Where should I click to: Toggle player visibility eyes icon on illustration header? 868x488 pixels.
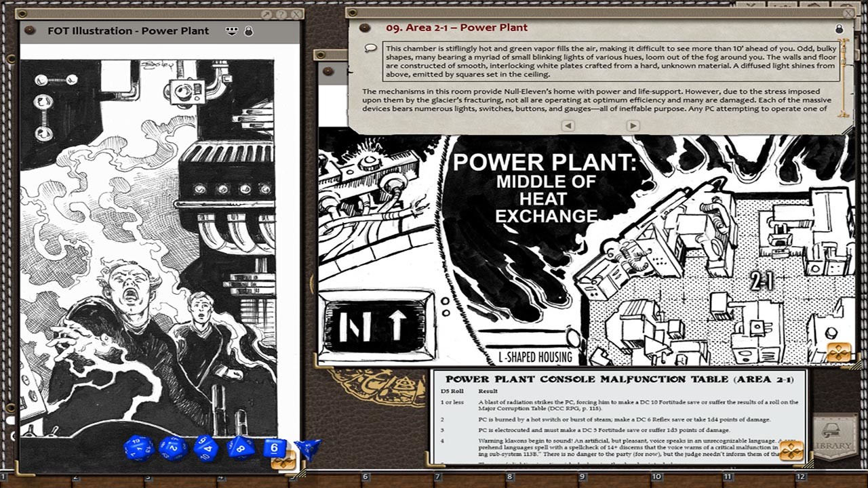[x=232, y=30]
